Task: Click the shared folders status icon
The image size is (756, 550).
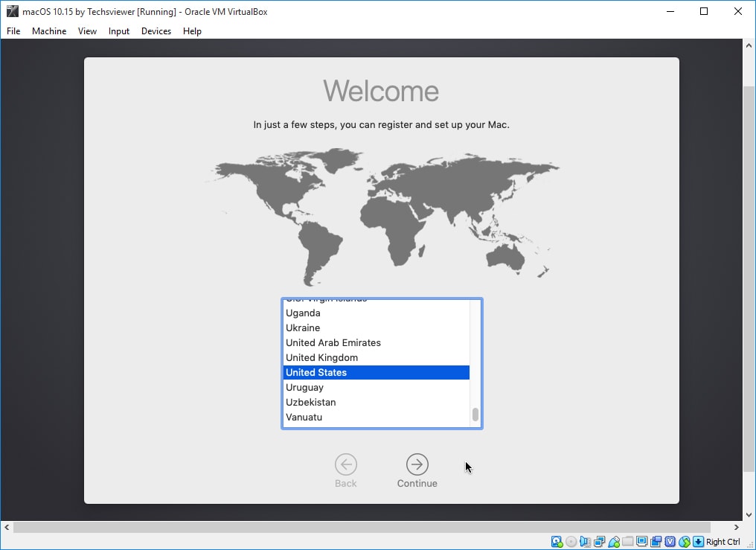Action: pos(627,541)
